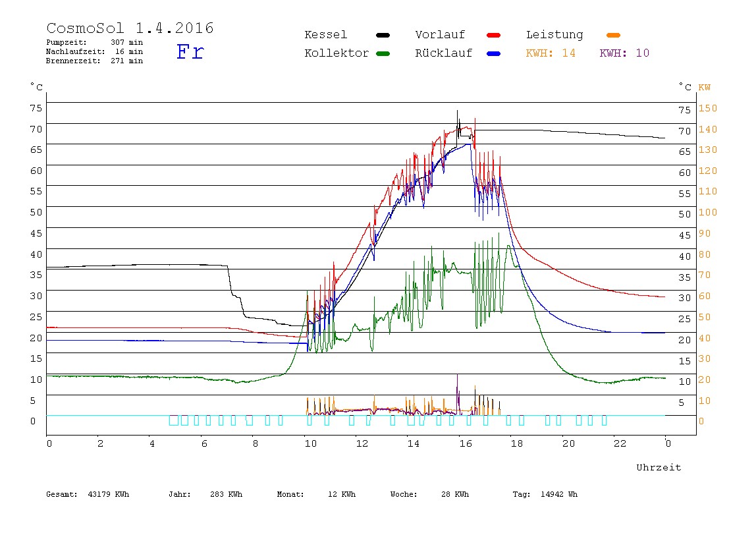Click the hour "6" x-axis tick label
Screen dimensions: 756x535
point(204,443)
